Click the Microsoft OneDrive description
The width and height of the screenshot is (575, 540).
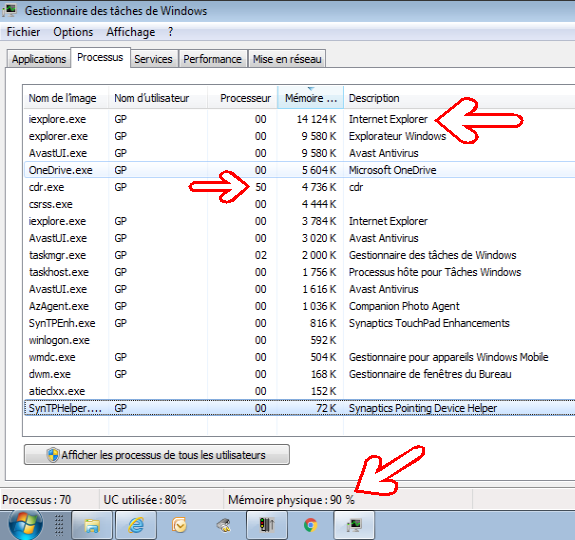(x=392, y=170)
